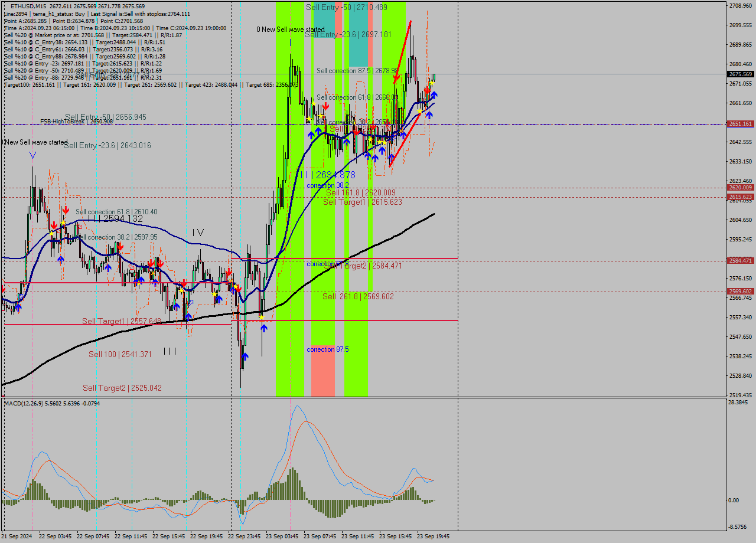Select the black 'I V' wave label
756x543 pixels.
[x=197, y=233]
